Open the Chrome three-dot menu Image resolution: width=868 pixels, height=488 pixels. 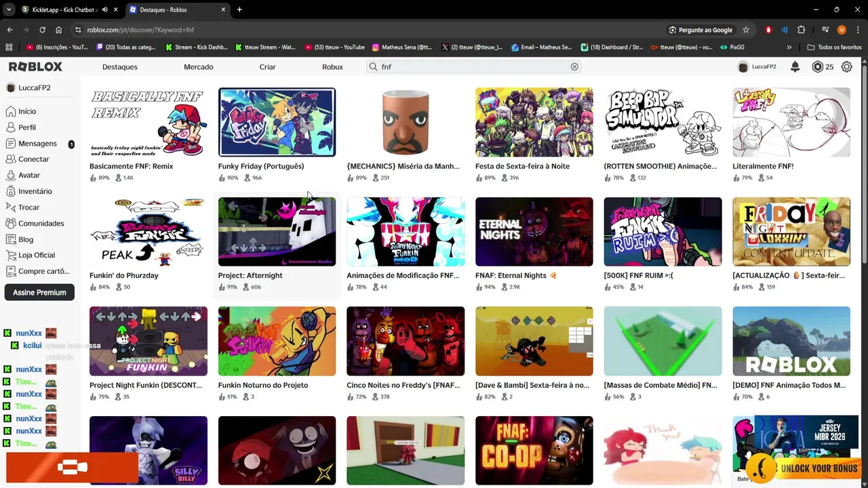pos(858,30)
